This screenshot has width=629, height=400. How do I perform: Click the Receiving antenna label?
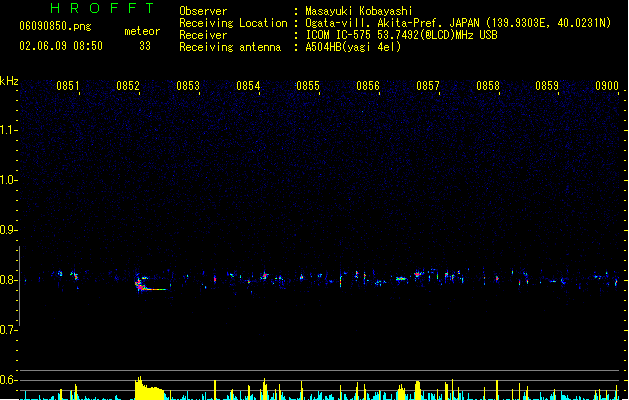[x=230, y=47]
